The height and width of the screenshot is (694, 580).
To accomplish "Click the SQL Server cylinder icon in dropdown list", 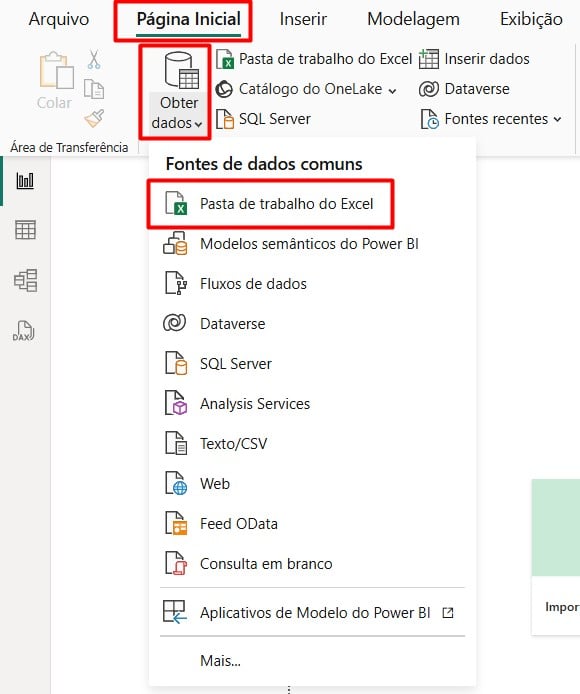I will 175,363.
